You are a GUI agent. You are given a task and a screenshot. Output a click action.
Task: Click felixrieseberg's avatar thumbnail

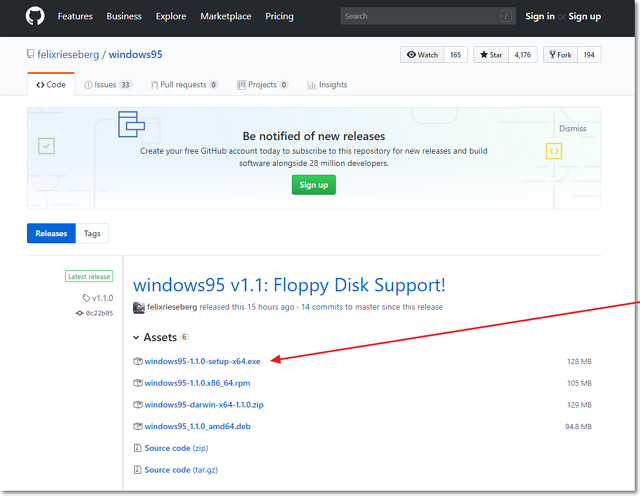point(139,307)
